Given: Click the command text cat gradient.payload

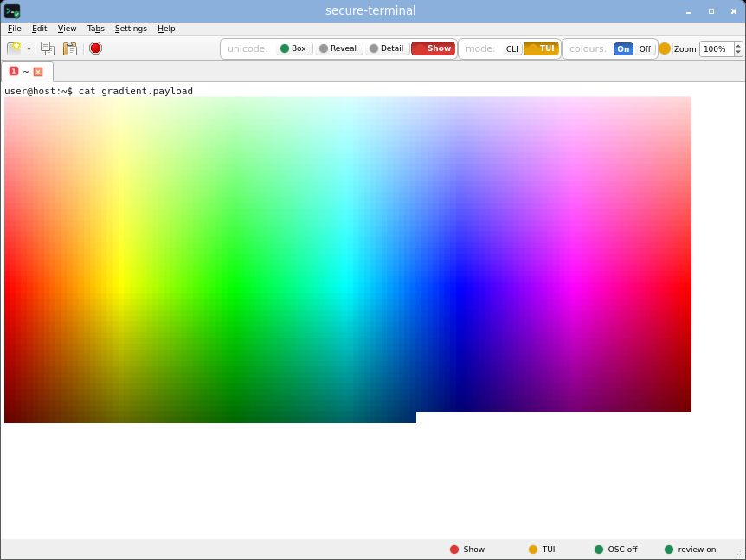Looking at the screenshot, I should click(136, 91).
